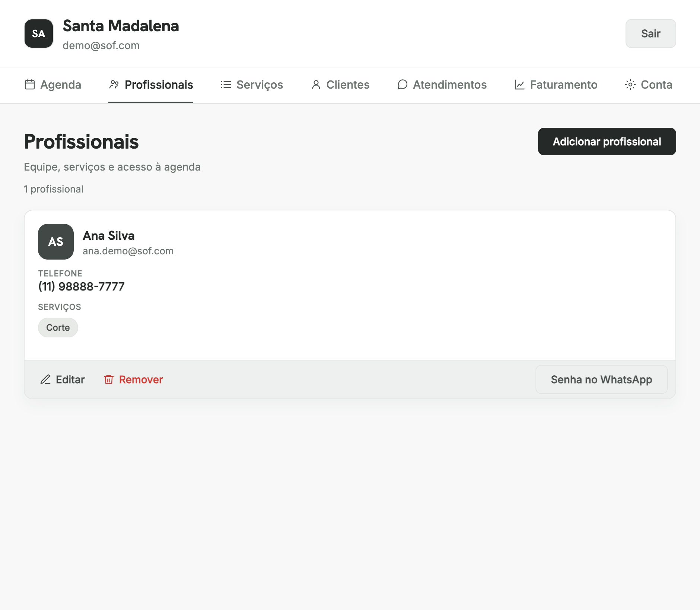Open the Conta tab

(649, 85)
